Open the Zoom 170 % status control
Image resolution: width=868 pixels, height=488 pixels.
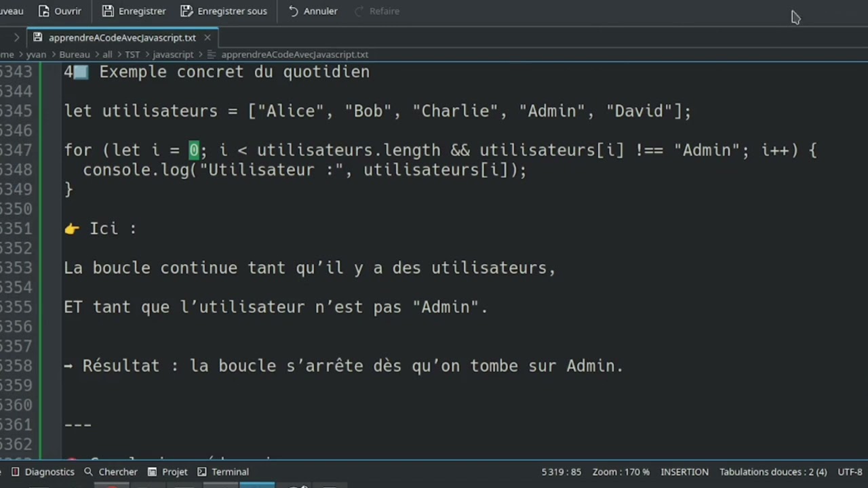click(621, 472)
